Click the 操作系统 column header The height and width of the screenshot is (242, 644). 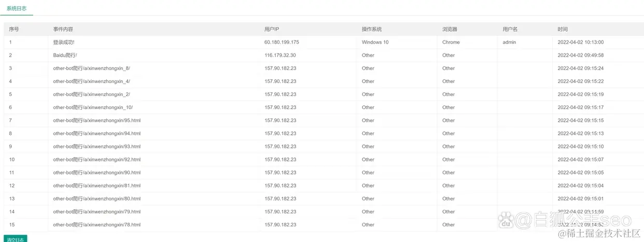pos(371,29)
